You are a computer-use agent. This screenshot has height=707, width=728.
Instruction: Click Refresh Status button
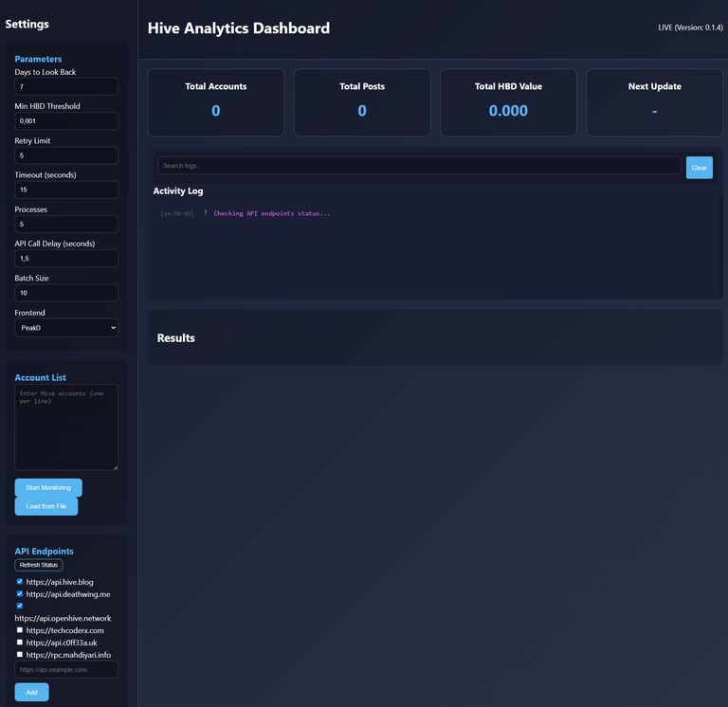39,565
